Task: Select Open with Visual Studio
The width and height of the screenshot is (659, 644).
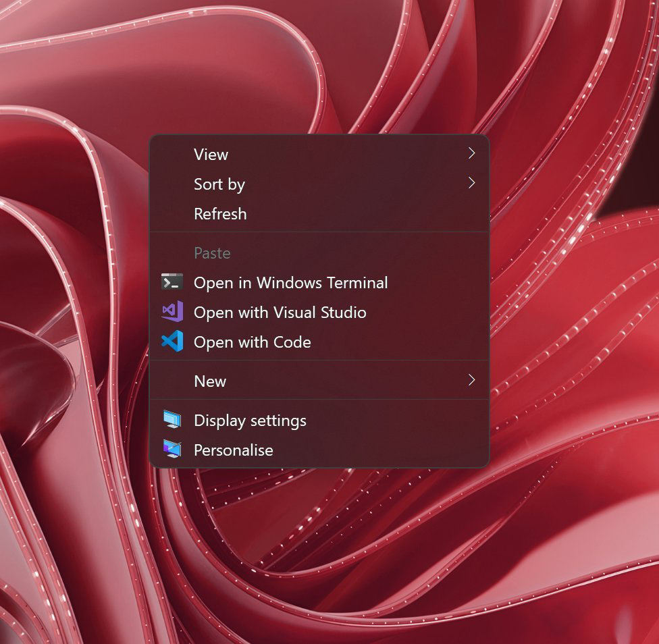Action: coord(280,312)
